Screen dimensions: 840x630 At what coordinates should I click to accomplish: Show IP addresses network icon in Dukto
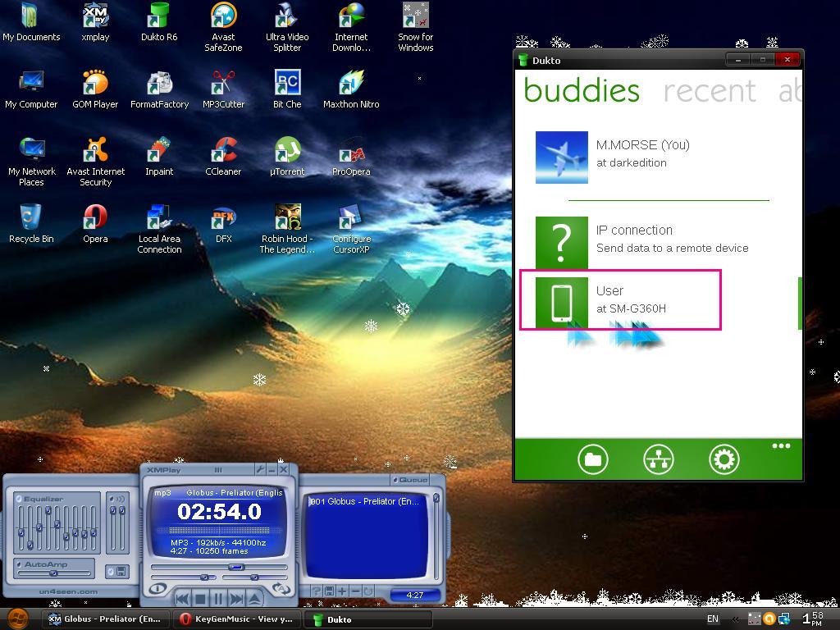pos(659,459)
